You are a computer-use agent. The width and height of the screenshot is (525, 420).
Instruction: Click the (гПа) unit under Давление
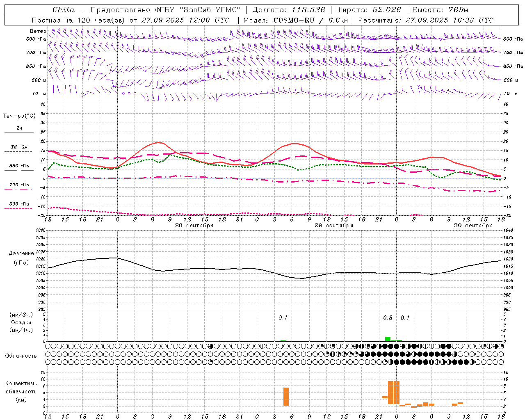click(21, 263)
